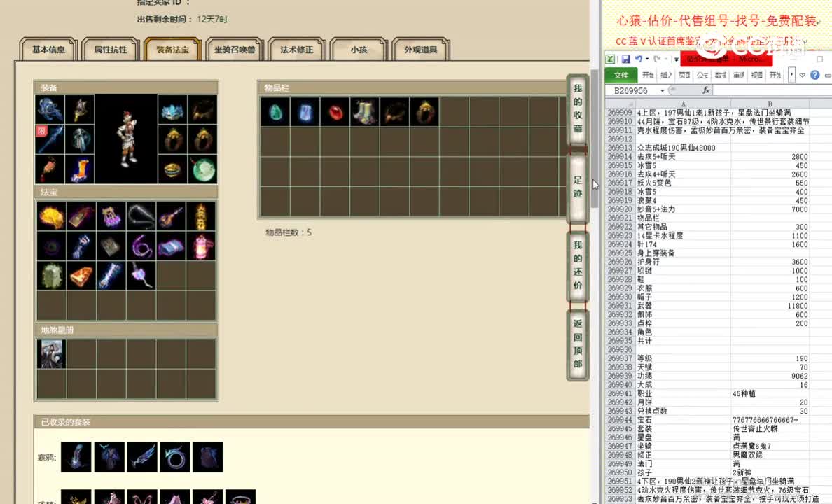Click the silver whip treasure icon
Screen dimensions: 832x504
(x=141, y=216)
